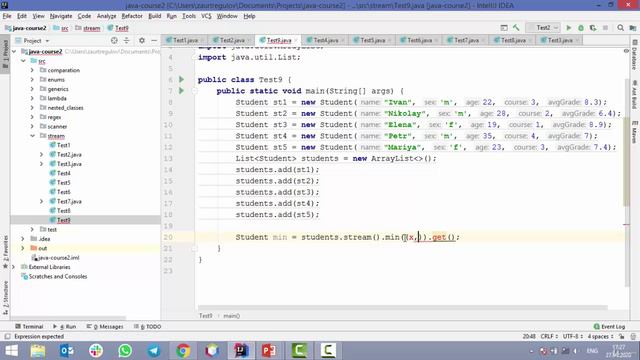This screenshot has height=360, width=640.
Task: Click stream breadcrumb in navigation bar
Action: [x=88, y=28]
